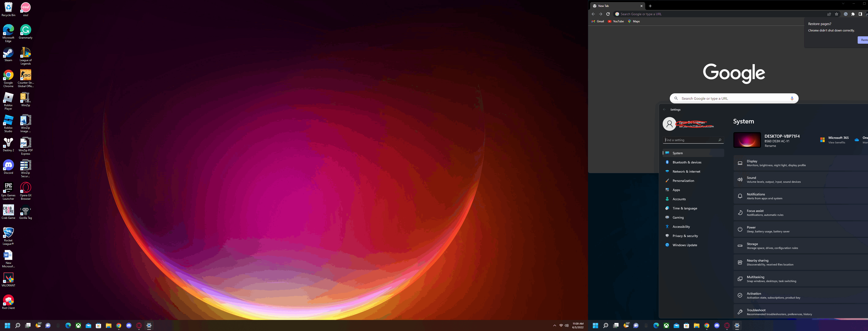
Task: Select Personalization in the Settings sidebar
Action: coord(693,181)
